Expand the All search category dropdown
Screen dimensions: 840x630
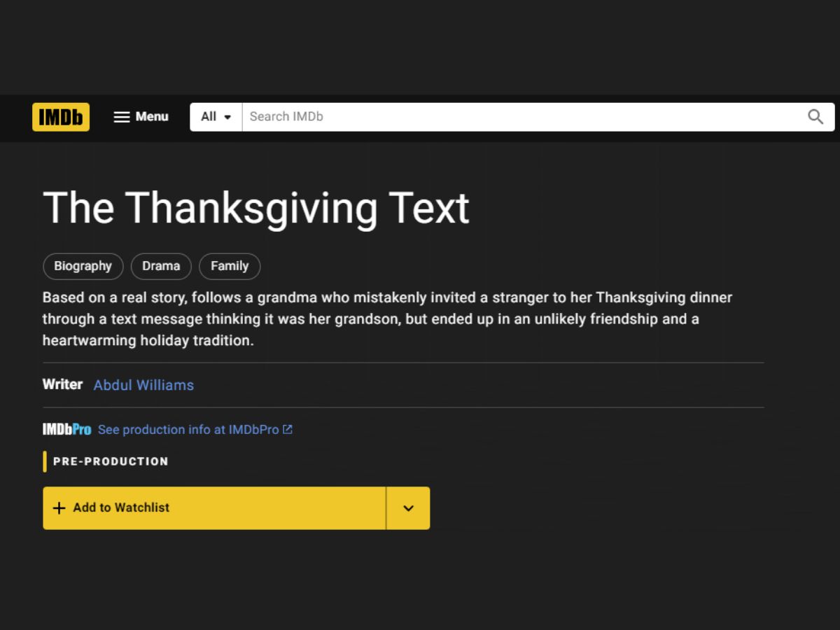(x=216, y=117)
